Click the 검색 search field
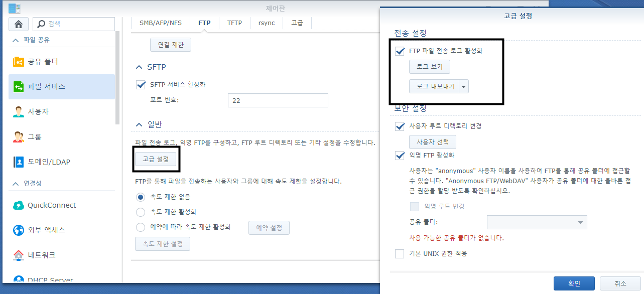Viewport: 644px width, 294px height. 74,24
